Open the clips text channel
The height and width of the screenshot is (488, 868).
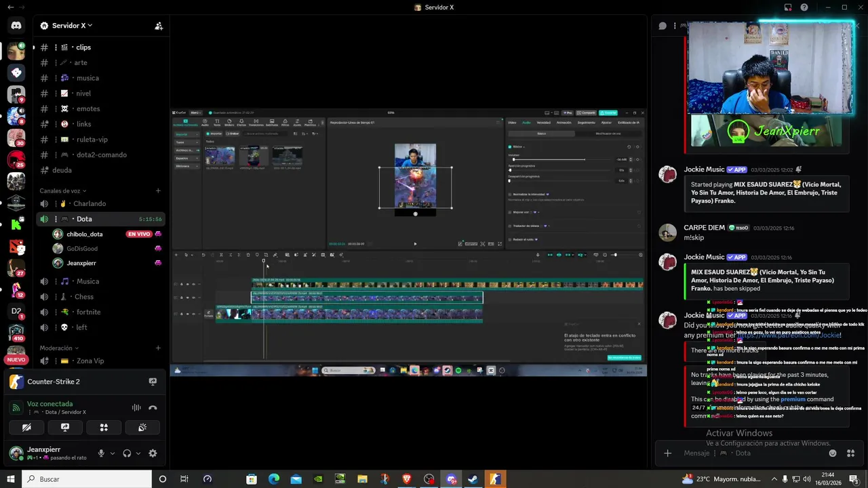coord(100,47)
